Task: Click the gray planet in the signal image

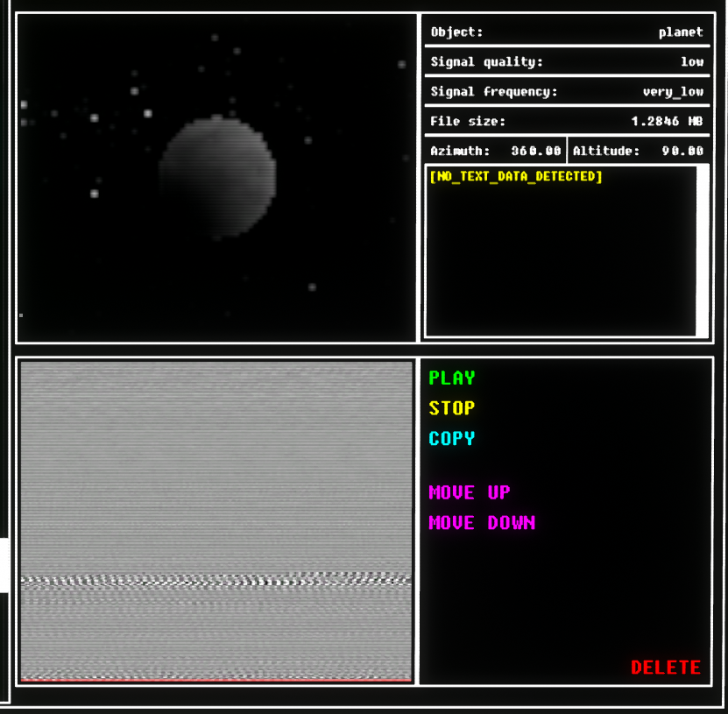Action: [217, 177]
